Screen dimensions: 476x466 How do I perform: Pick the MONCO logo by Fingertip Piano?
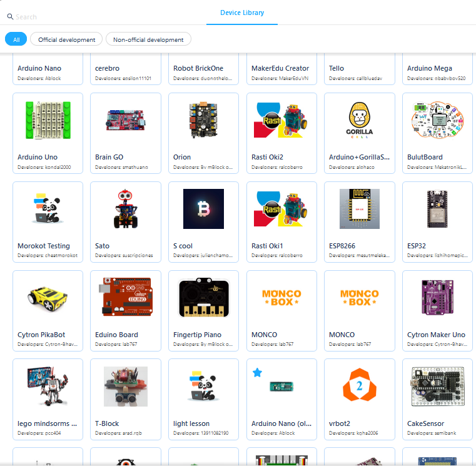[281, 298]
